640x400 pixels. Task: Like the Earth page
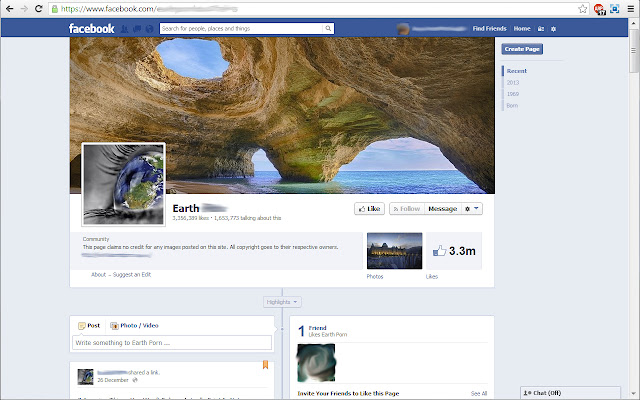[x=370, y=208]
